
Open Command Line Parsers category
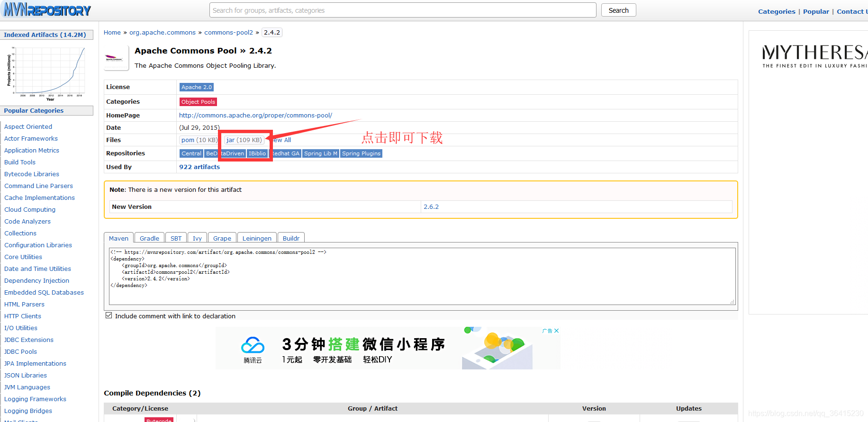(38, 186)
